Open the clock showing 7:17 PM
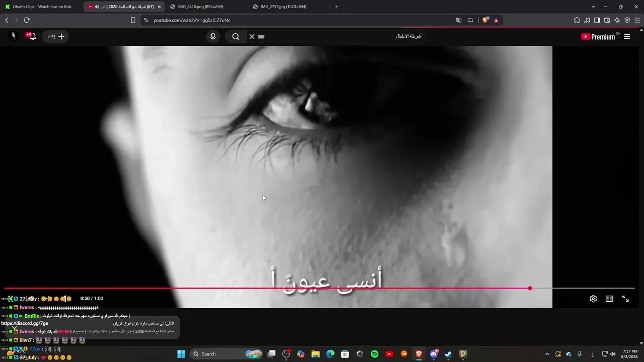The image size is (644, 362). click(x=630, y=354)
